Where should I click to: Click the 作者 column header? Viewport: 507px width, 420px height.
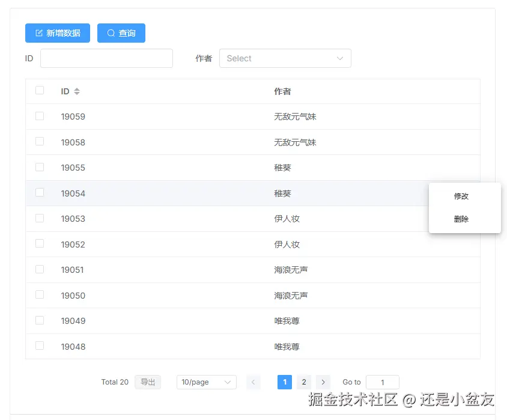coord(282,91)
